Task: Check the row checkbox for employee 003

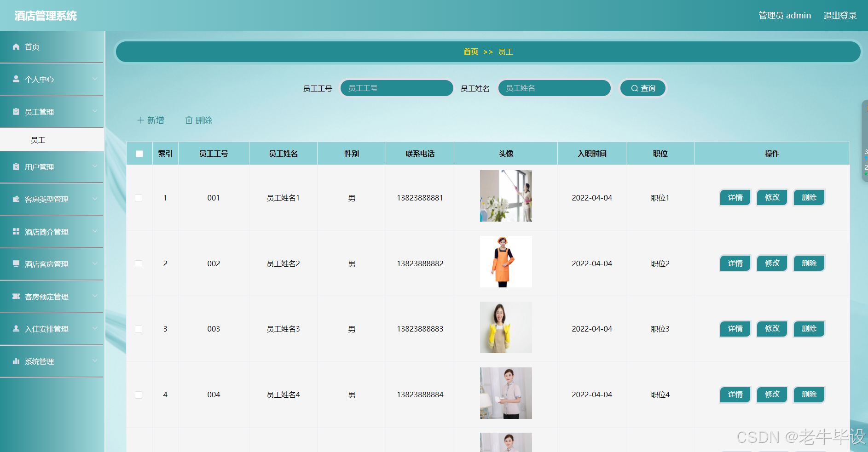Action: click(139, 329)
